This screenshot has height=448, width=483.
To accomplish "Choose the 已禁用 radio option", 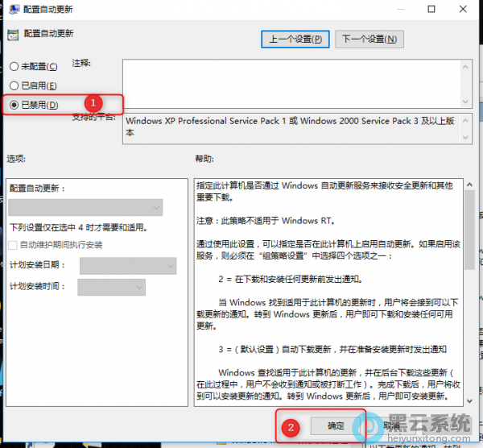I will click(x=14, y=105).
